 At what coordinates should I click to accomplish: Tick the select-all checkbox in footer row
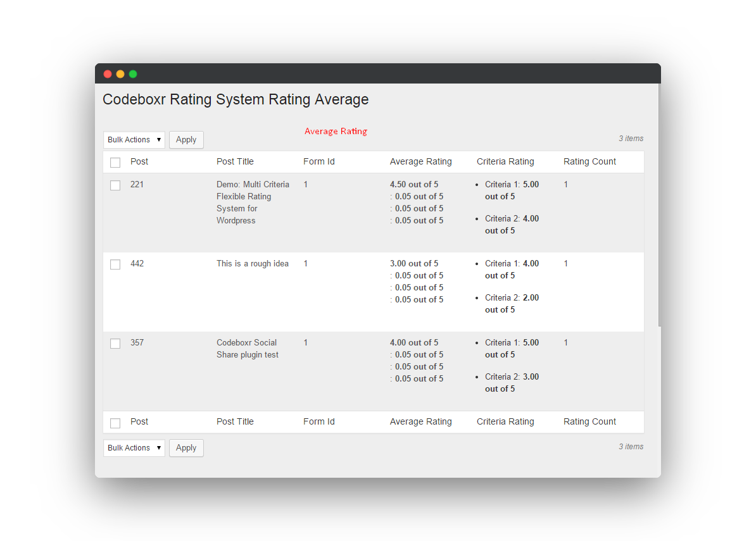pos(115,423)
